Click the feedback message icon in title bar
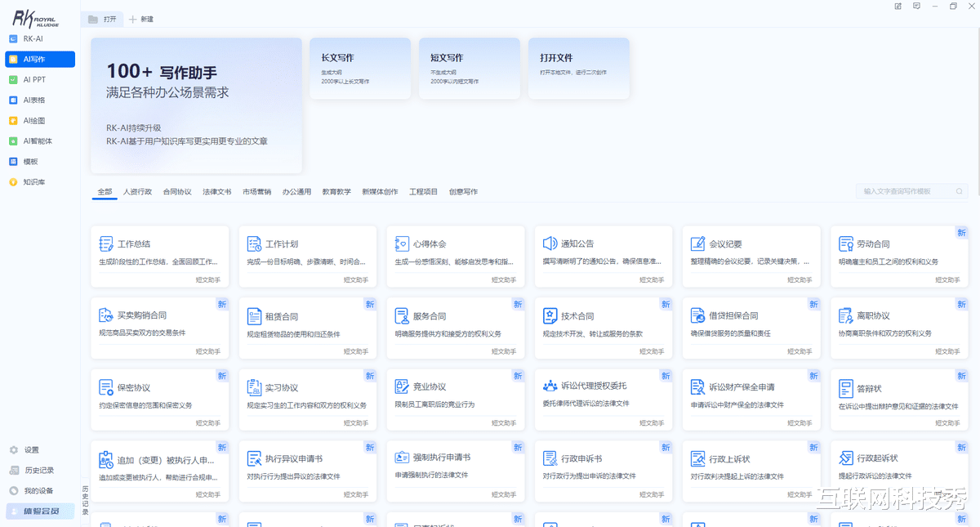 coord(916,7)
